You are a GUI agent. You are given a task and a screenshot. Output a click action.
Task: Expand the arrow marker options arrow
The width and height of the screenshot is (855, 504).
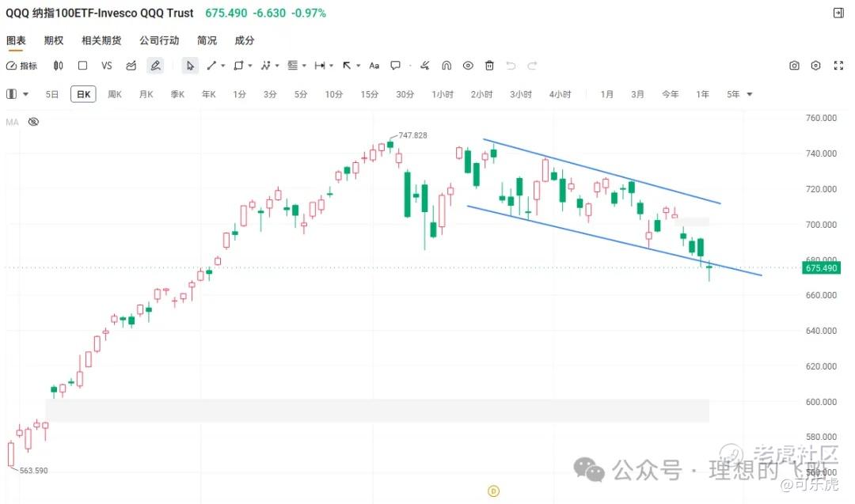pyautogui.click(x=359, y=66)
